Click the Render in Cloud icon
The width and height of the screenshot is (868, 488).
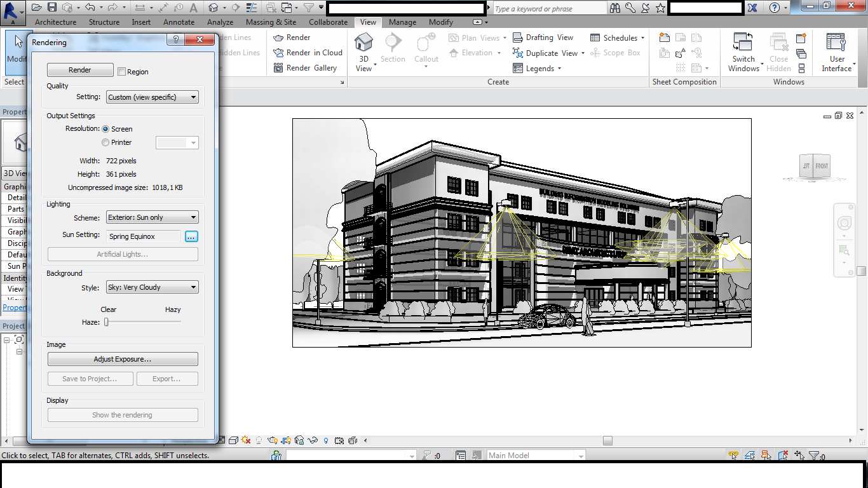click(x=278, y=53)
